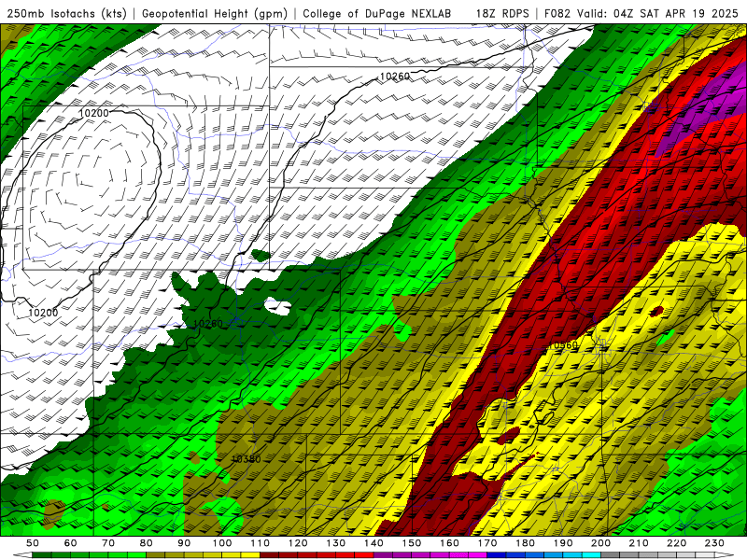Click the 10380 height contour label
The image size is (747, 560).
(246, 459)
